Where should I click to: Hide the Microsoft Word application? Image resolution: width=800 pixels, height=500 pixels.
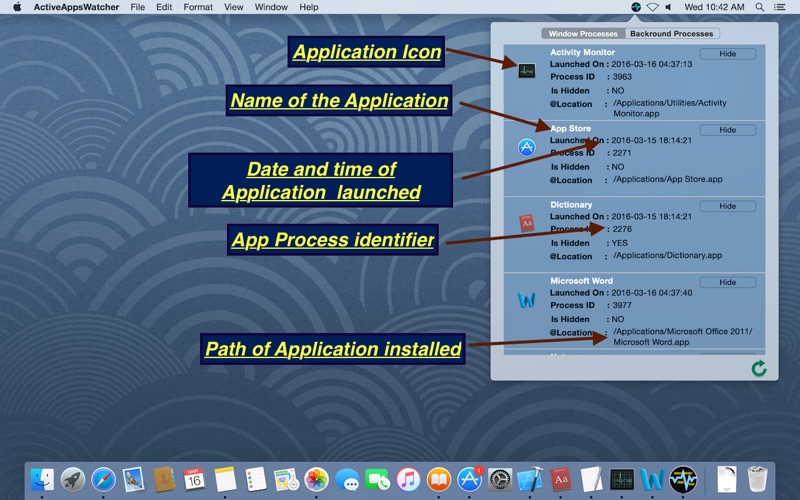pyautogui.click(x=728, y=282)
